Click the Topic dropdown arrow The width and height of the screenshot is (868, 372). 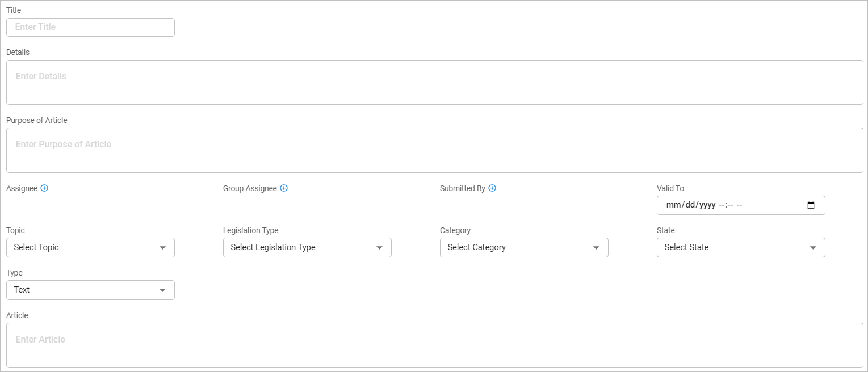point(163,248)
